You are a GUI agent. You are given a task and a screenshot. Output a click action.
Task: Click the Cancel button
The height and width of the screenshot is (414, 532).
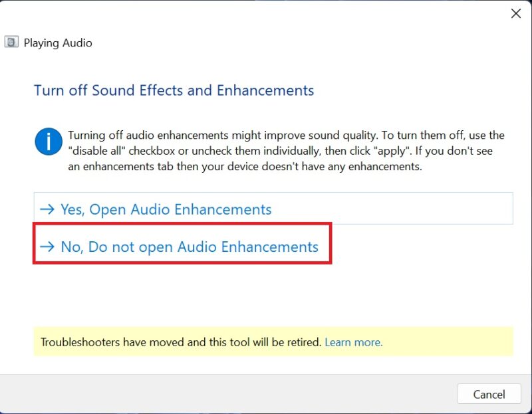(489, 394)
